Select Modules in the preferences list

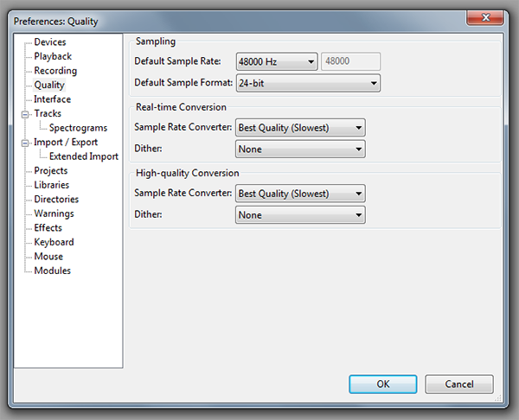(52, 270)
